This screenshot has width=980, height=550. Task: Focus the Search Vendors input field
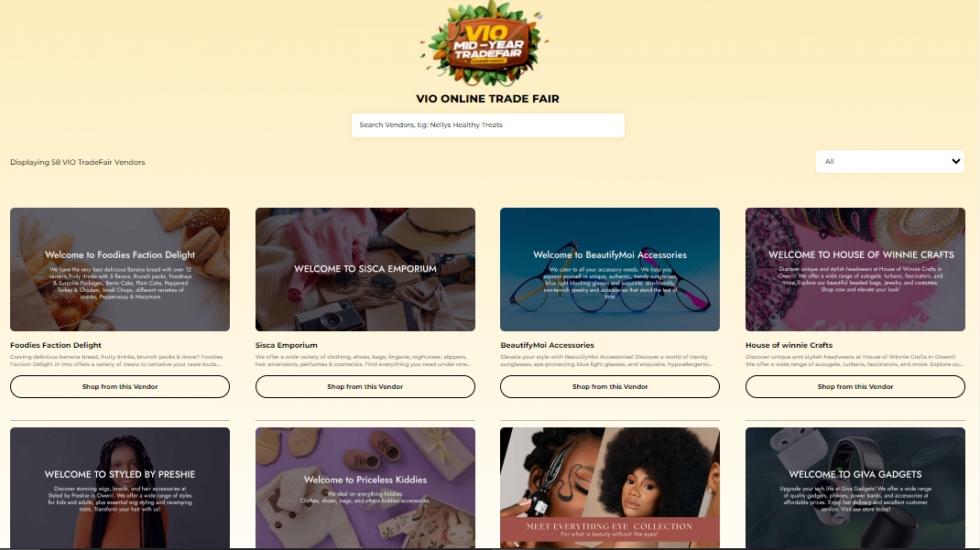(x=487, y=124)
